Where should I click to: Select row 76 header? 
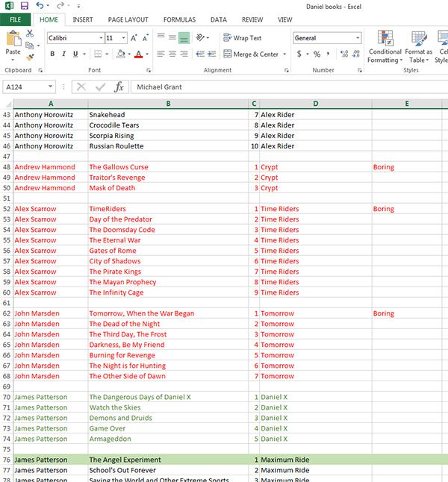click(7, 460)
